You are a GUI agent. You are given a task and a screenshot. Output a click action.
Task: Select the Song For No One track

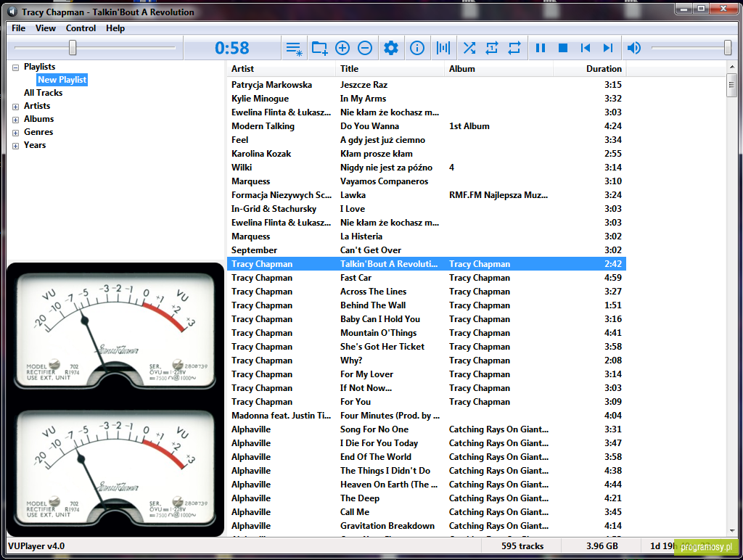[427, 429]
